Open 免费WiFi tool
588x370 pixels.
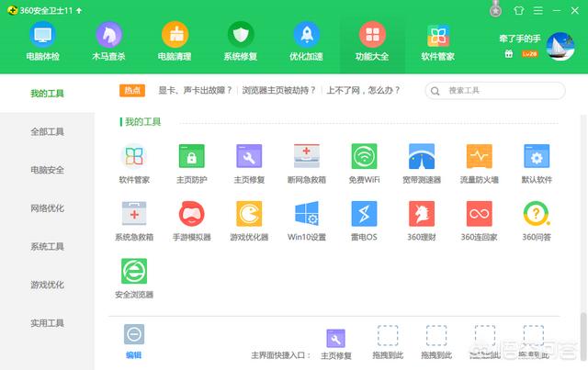pos(364,163)
